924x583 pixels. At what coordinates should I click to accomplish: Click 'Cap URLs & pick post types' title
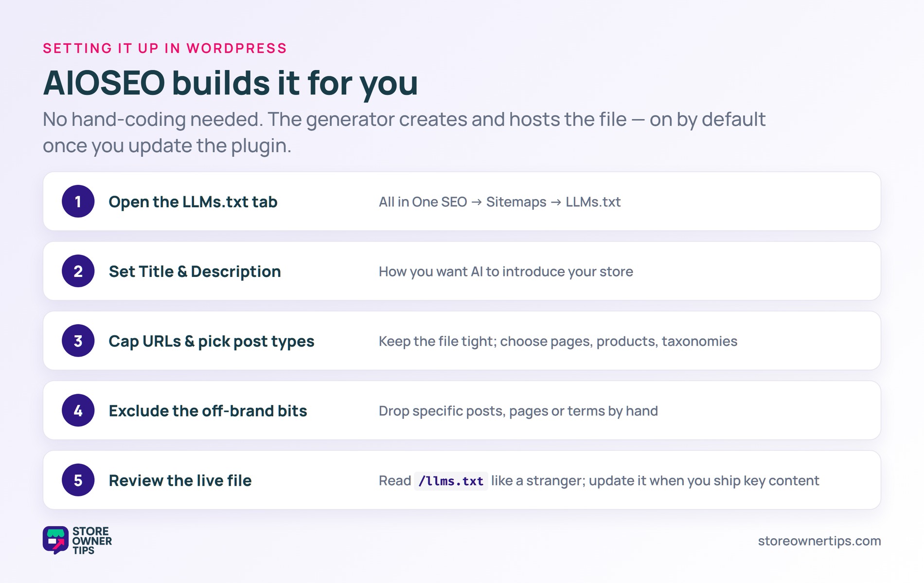point(212,341)
